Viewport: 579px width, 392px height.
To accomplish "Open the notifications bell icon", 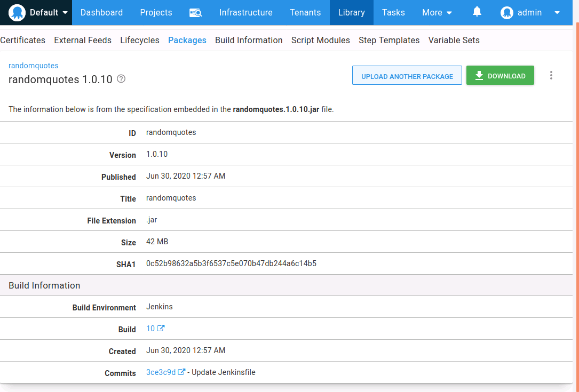I will [477, 12].
